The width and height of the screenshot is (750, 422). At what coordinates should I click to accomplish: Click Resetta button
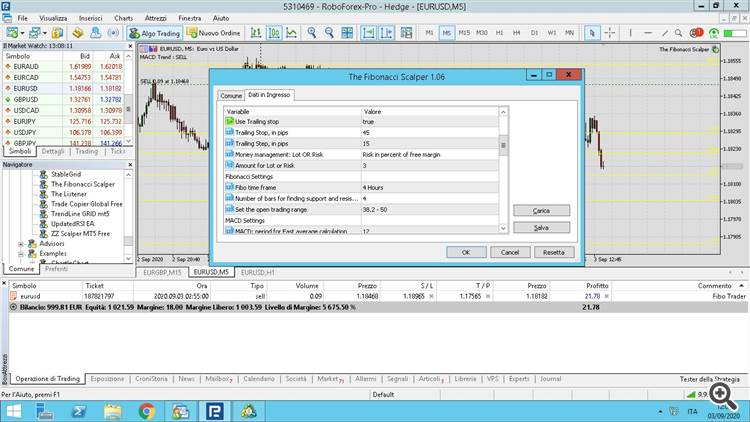pyautogui.click(x=553, y=252)
